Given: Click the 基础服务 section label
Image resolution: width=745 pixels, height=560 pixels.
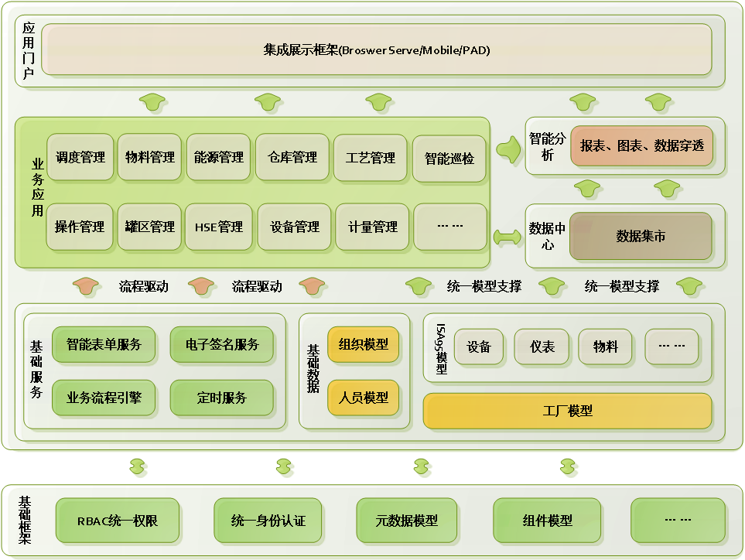Looking at the screenshot, I should [36, 369].
